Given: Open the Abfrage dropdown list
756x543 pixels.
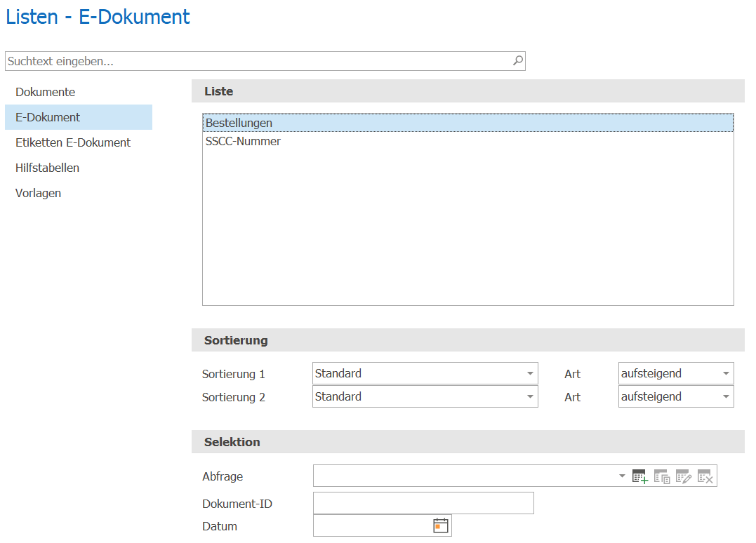Looking at the screenshot, I should coord(622,476).
